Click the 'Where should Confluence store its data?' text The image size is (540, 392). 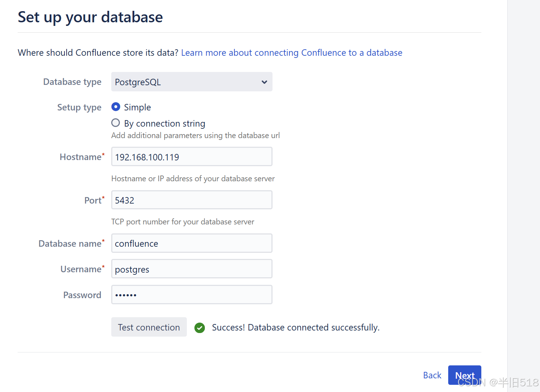click(x=98, y=53)
